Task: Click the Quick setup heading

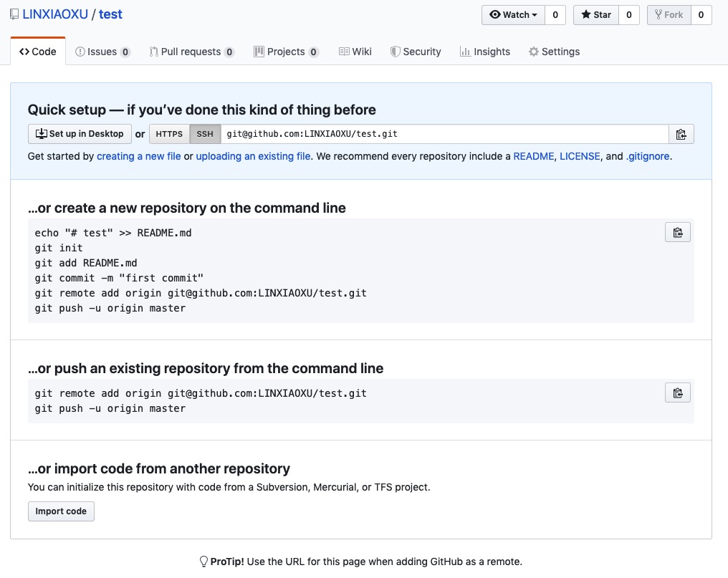Action: (x=201, y=110)
